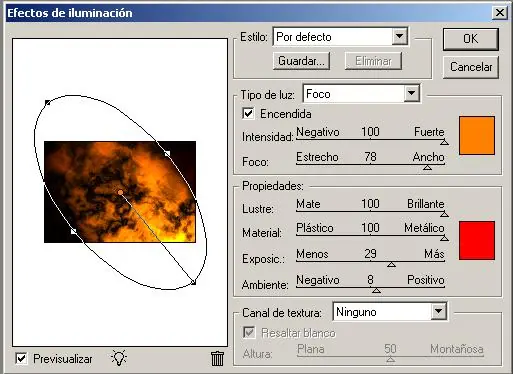Click the Ambiente value 8
The image size is (513, 374).
[370, 280]
